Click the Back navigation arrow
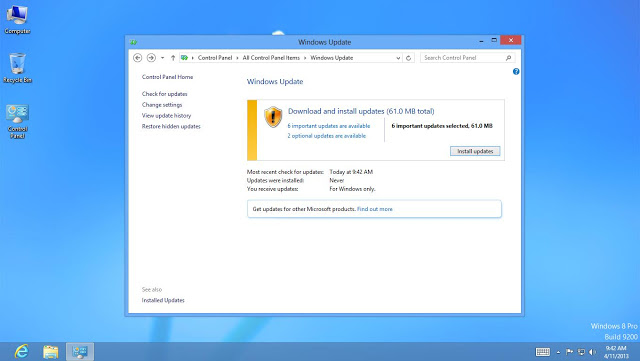Image resolution: width=640 pixels, height=361 pixels. [x=138, y=58]
